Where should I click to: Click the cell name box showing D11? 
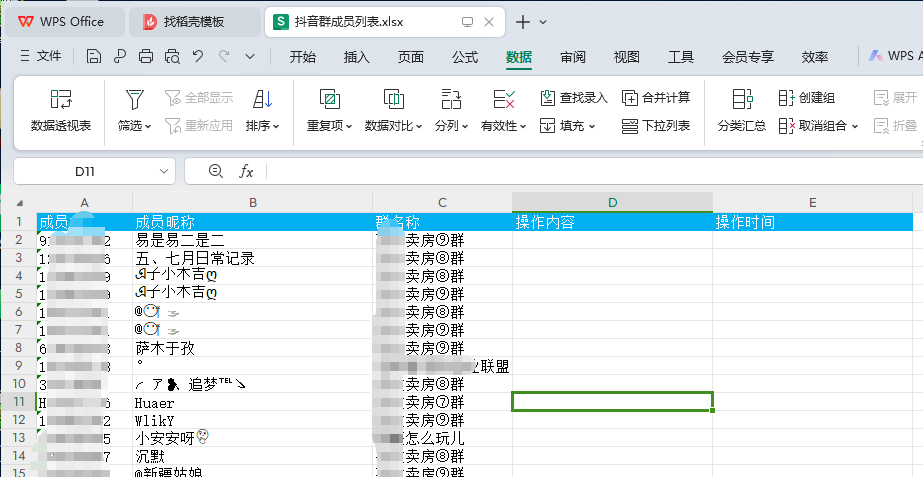93,172
